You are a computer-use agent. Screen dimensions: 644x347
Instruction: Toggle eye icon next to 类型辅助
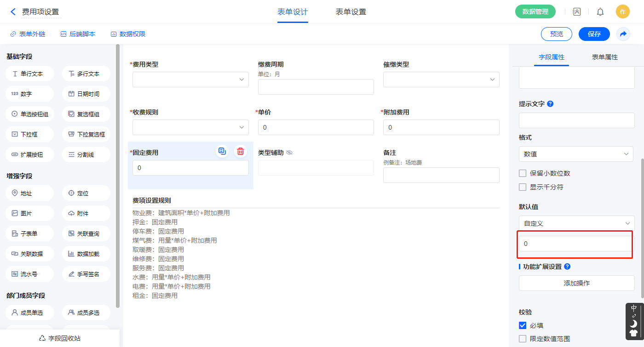pos(289,153)
